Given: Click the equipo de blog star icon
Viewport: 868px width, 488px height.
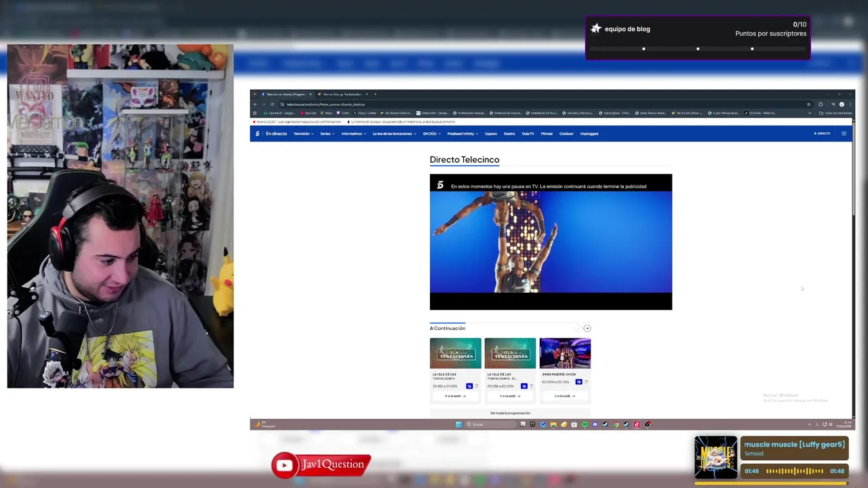Looking at the screenshot, I should tap(595, 28).
